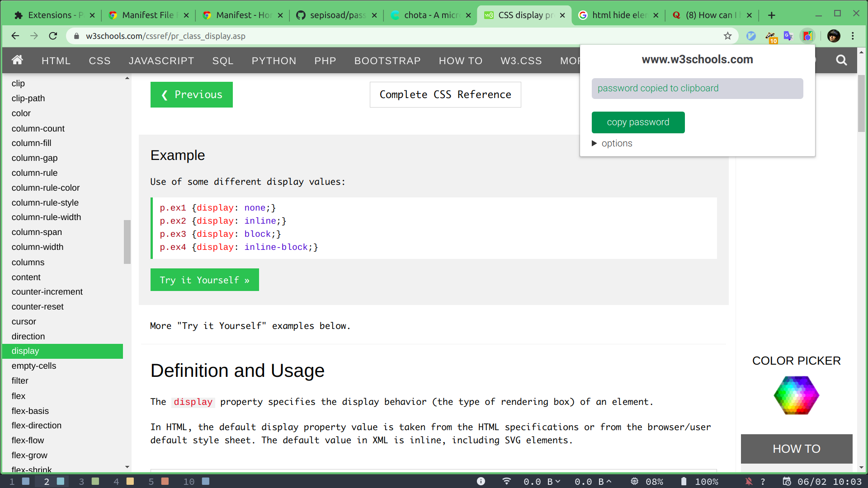The image size is (868, 488).
Task: Click the password copied to clipboard field
Action: pos(697,89)
